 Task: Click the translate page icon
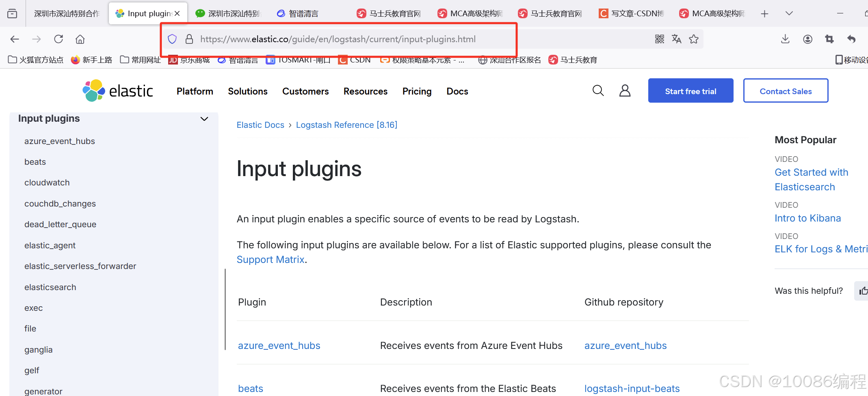coord(677,39)
